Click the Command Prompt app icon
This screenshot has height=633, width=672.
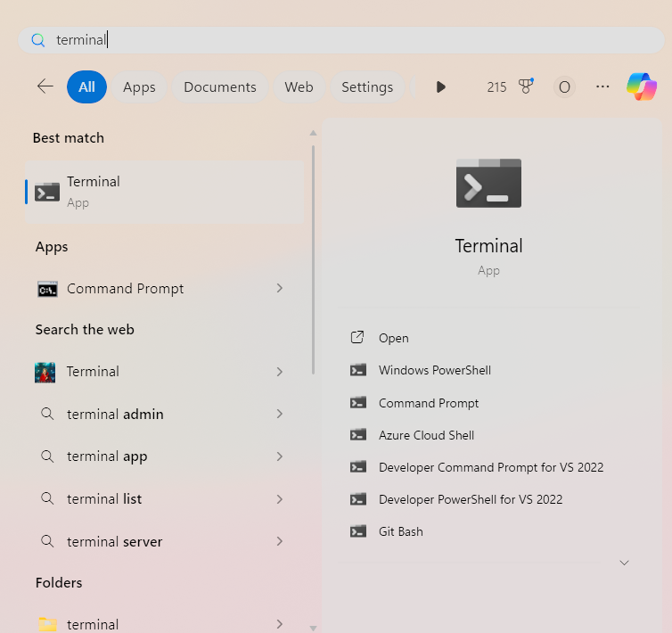tap(47, 289)
